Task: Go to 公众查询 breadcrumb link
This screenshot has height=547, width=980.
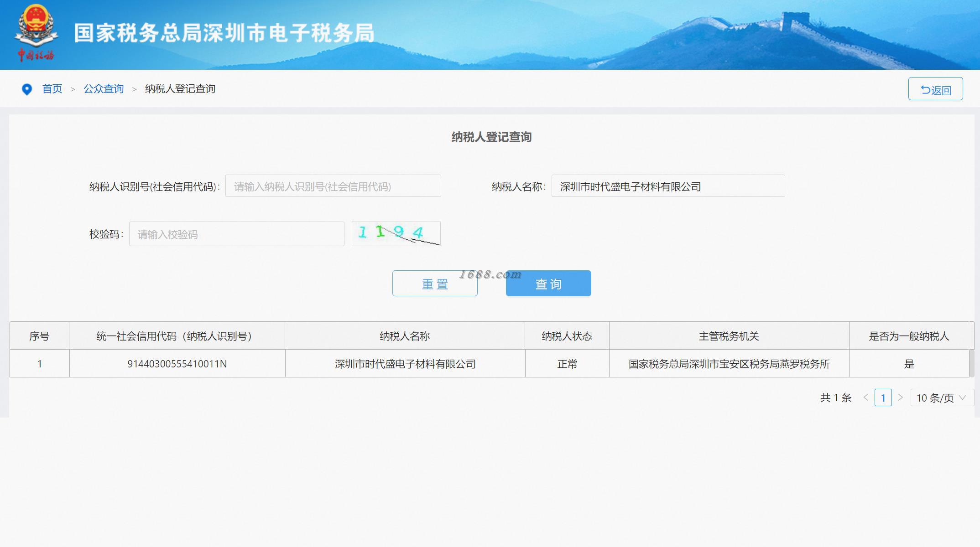Action: [104, 89]
